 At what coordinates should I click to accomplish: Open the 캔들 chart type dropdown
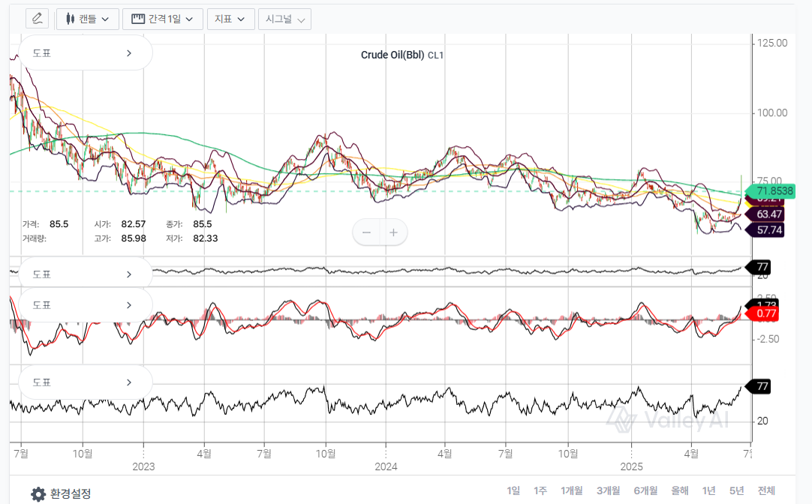[x=88, y=19]
